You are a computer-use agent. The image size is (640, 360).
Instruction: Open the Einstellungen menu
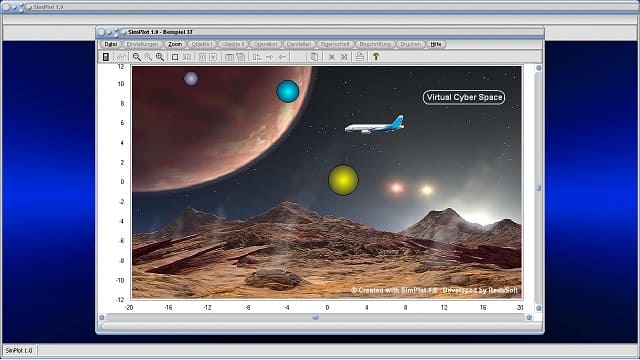pos(142,44)
